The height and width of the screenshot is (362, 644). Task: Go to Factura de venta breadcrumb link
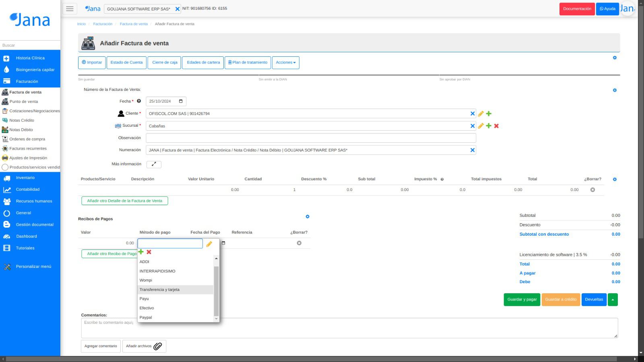click(x=134, y=24)
